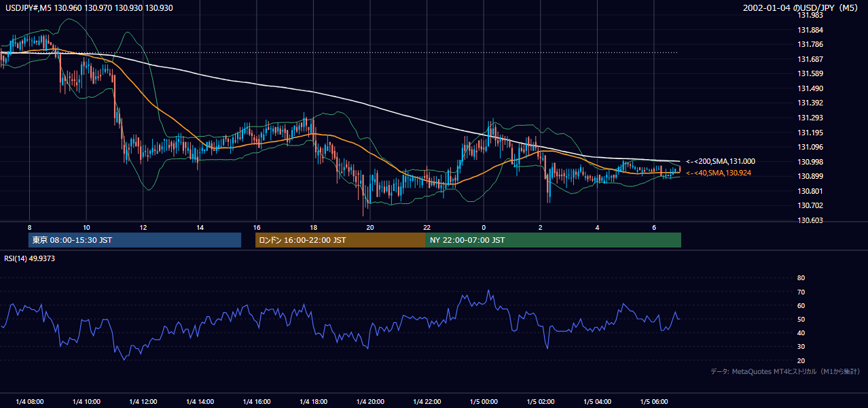The height and width of the screenshot is (408, 868).
Task: Click the 1/4 14:00 time label
Action: [200, 401]
